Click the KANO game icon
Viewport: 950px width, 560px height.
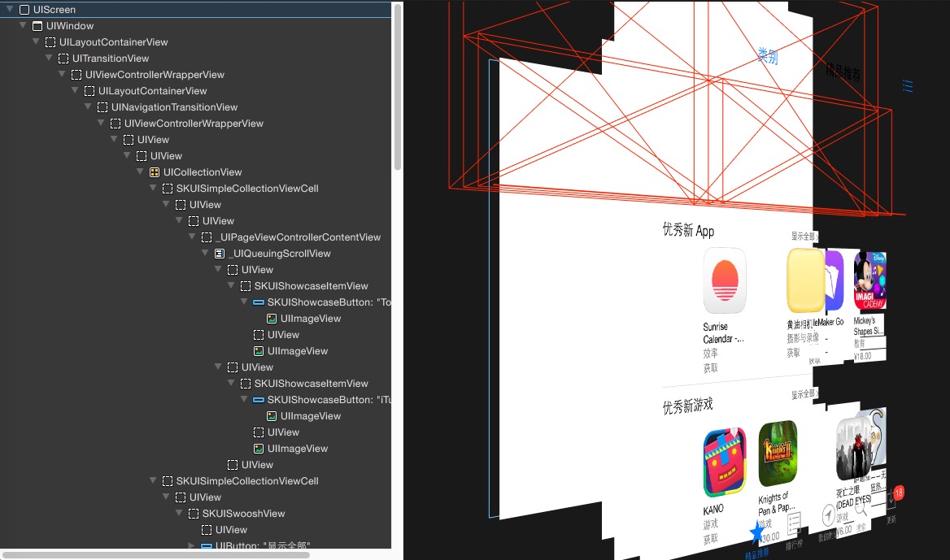pyautogui.click(x=724, y=462)
